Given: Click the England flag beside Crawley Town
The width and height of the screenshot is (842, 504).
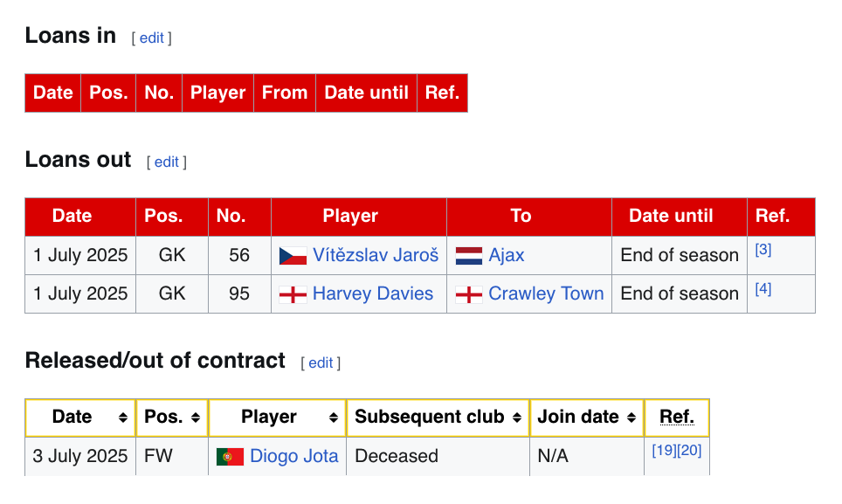Looking at the screenshot, I should 469,294.
